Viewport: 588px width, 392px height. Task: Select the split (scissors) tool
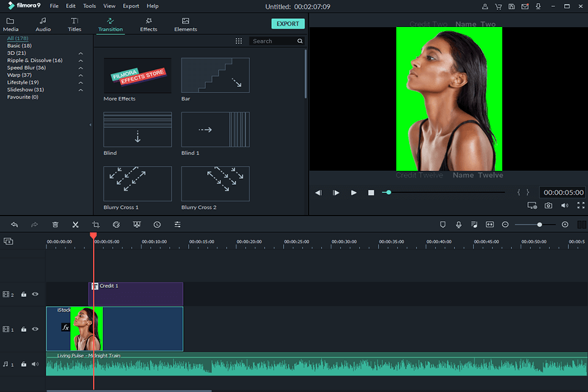75,225
